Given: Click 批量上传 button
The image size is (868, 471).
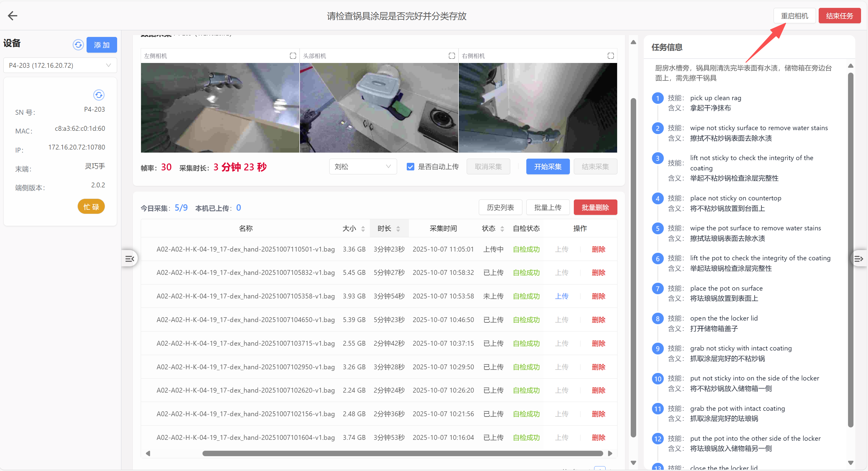Looking at the screenshot, I should pos(547,208).
